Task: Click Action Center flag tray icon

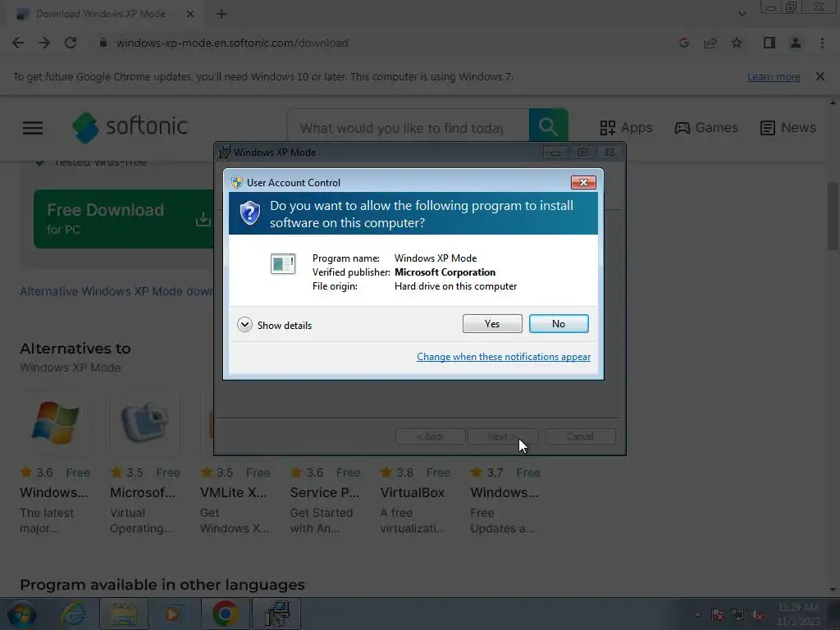Action: [x=718, y=614]
